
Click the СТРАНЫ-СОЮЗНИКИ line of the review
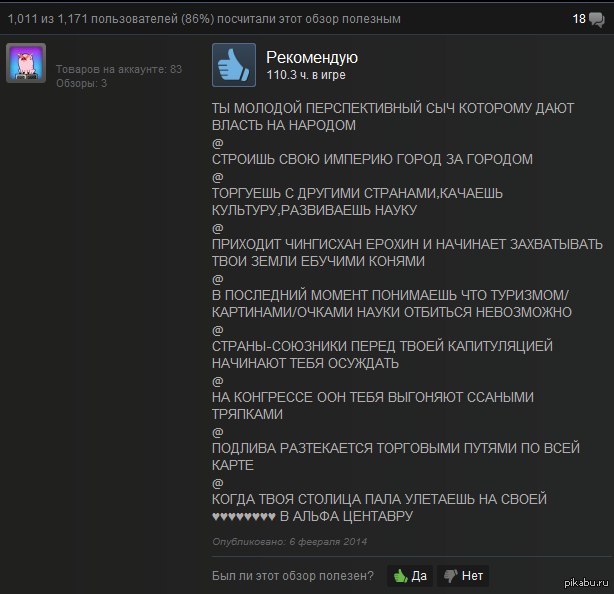(382, 346)
